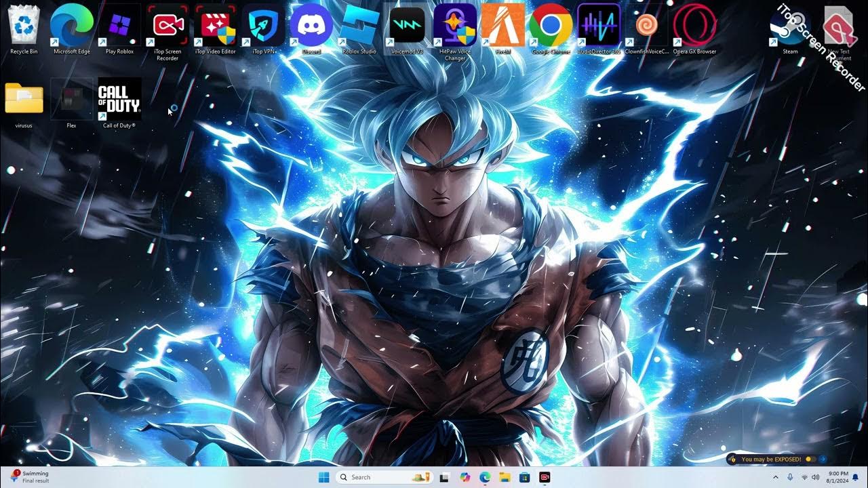The width and height of the screenshot is (868, 488).
Task: Select the iTop Screen Recorder desktop shortcut
Action: point(167,32)
